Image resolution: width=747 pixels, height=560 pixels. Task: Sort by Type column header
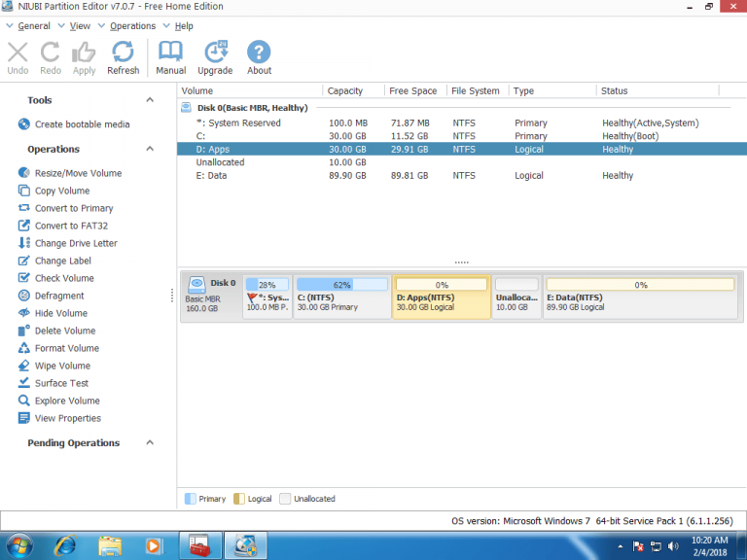552,91
